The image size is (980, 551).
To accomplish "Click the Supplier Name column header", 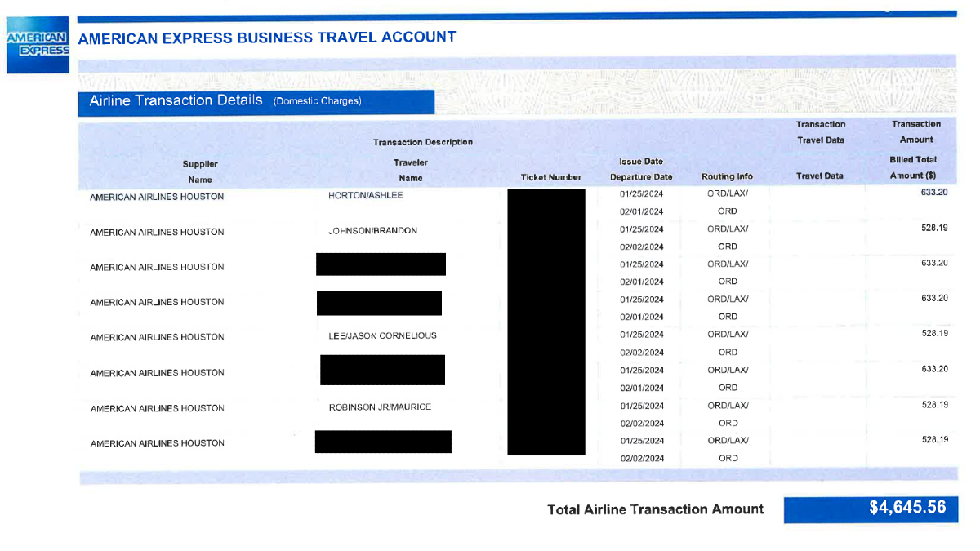I will point(200,171).
